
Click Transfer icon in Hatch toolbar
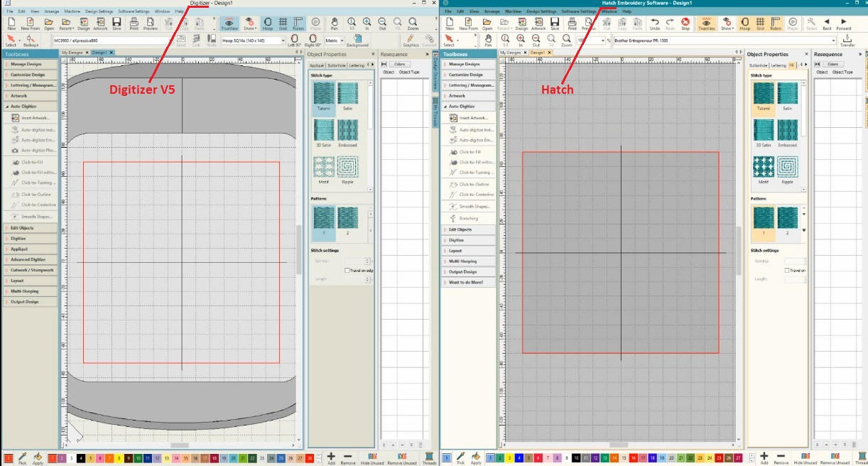[x=847, y=40]
